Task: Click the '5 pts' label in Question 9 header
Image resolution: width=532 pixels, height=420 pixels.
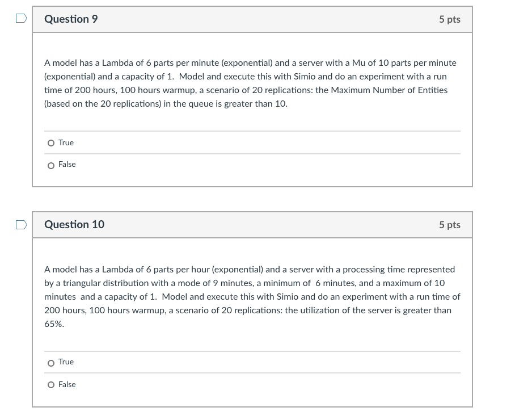Action: 449,19
